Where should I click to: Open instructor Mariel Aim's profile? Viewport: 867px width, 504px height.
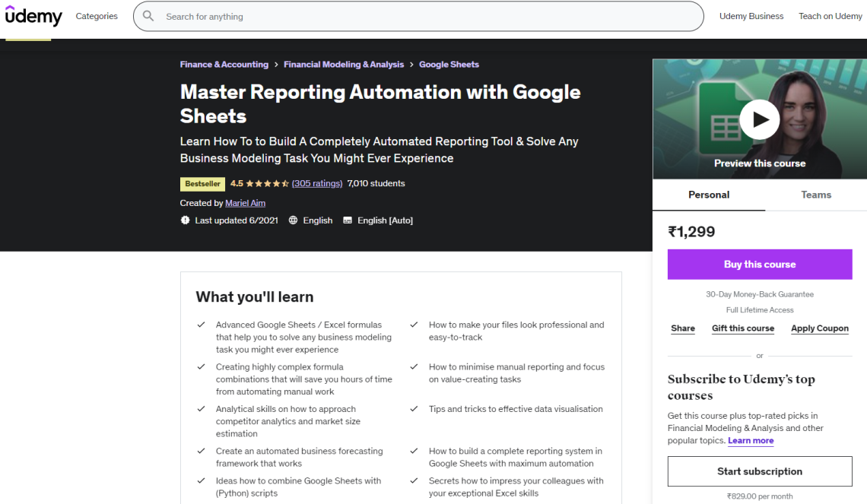[245, 203]
